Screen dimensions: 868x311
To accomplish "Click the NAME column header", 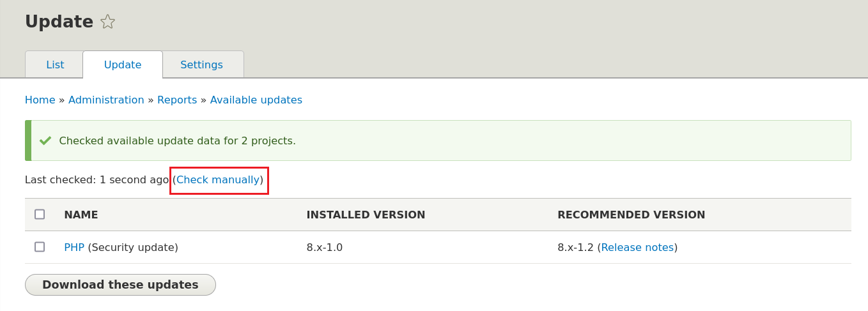I will [x=81, y=215].
